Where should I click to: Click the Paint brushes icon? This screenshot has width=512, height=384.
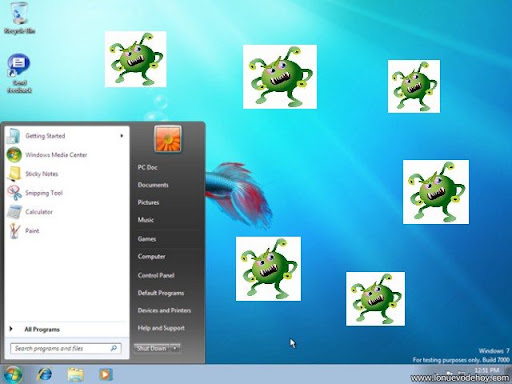point(14,231)
